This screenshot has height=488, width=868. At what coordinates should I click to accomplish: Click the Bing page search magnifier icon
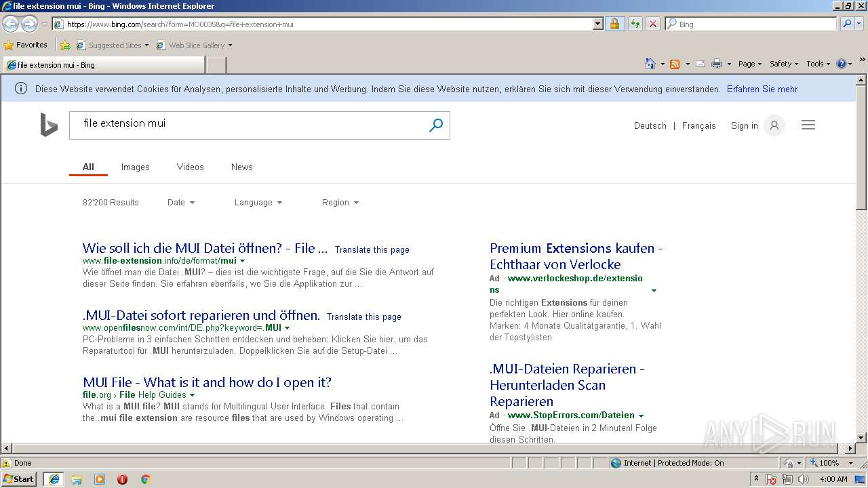[x=436, y=125]
